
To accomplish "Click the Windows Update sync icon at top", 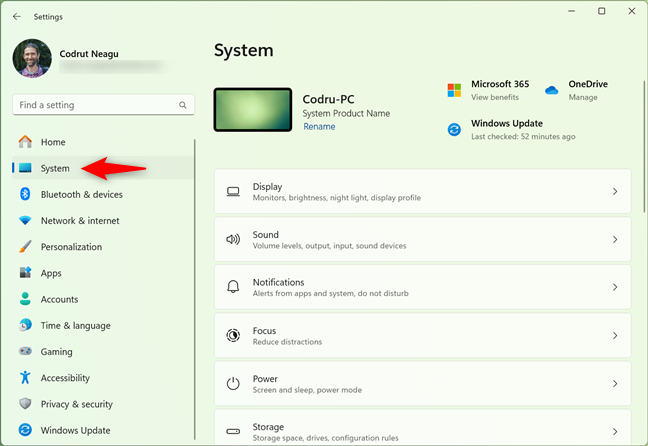I will [454, 129].
